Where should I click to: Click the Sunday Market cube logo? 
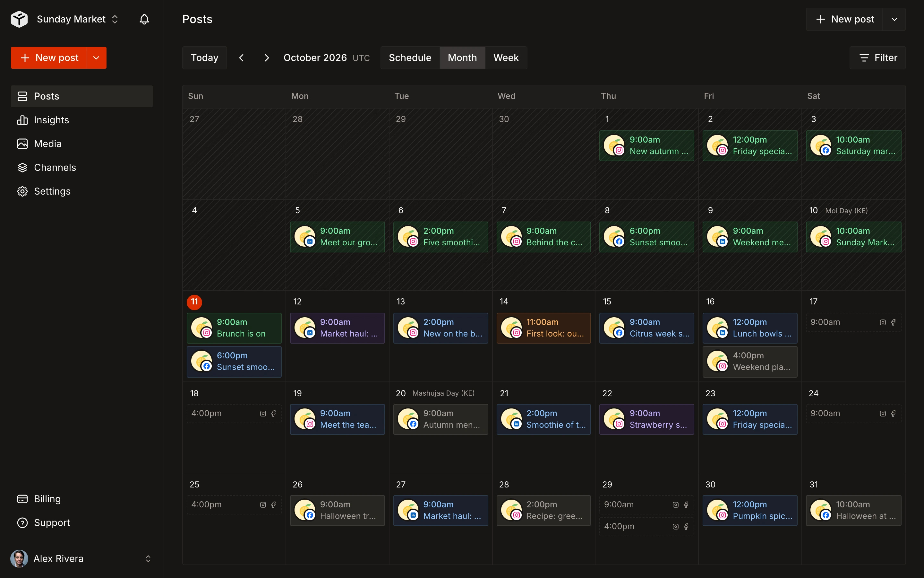point(19,19)
